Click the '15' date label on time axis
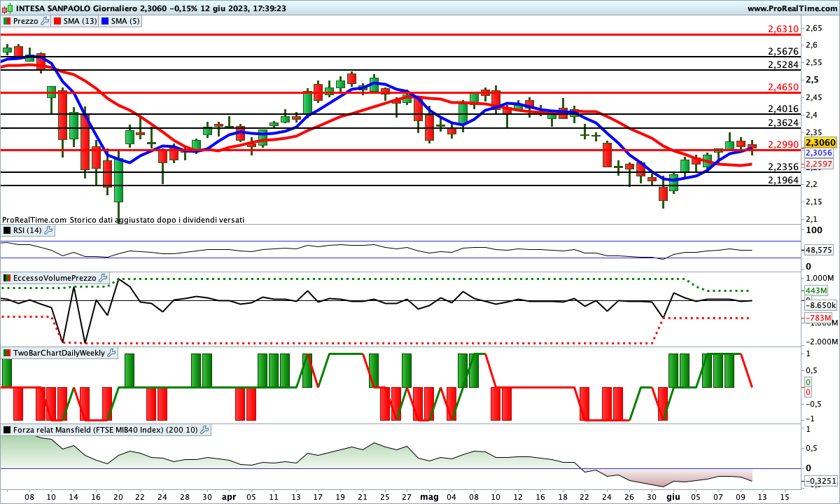 (x=784, y=496)
